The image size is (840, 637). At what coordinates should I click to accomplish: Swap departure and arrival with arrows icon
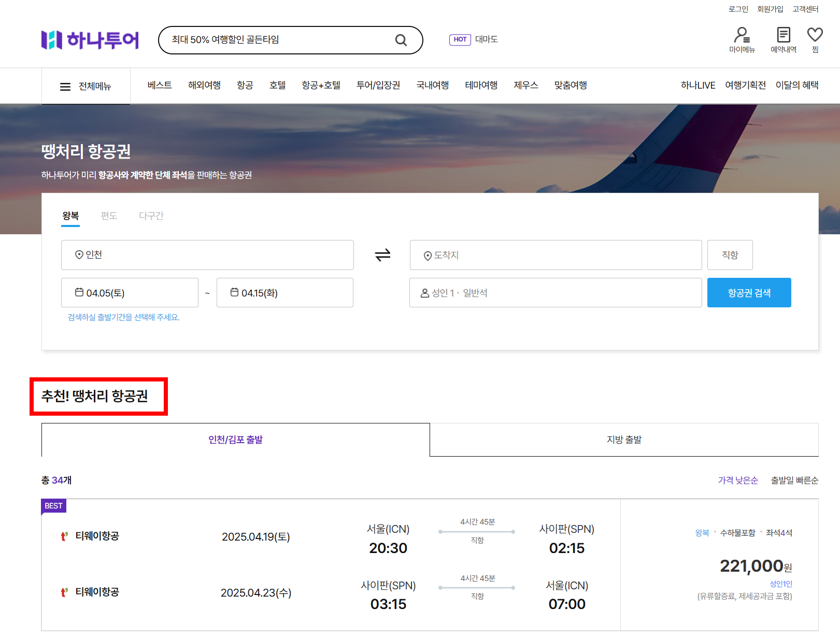(x=382, y=255)
